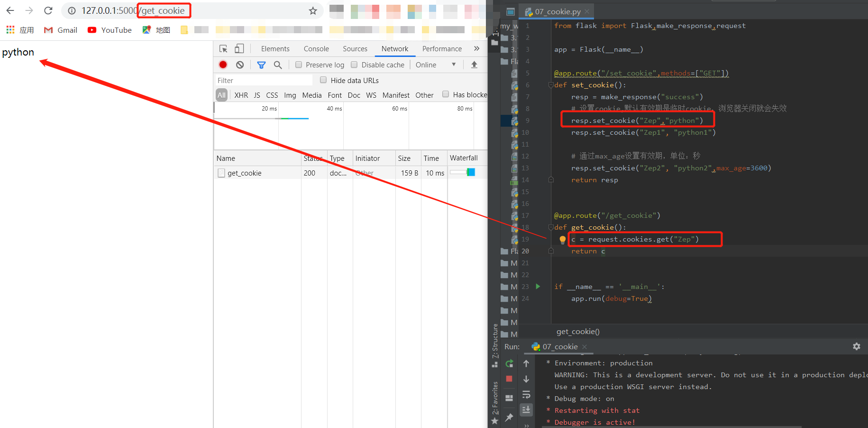Open the YouTube bookmark
Image resolution: width=868 pixels, height=428 pixels.
pos(110,30)
